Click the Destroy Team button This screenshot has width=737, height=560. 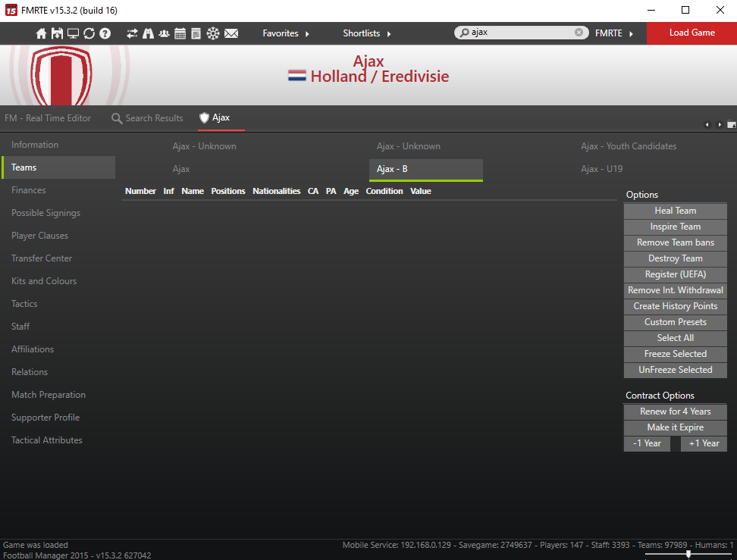click(x=675, y=258)
